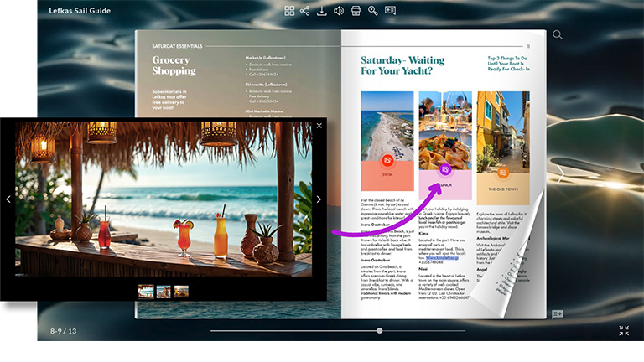
Task: Close the image gallery popup
Action: click(x=319, y=126)
